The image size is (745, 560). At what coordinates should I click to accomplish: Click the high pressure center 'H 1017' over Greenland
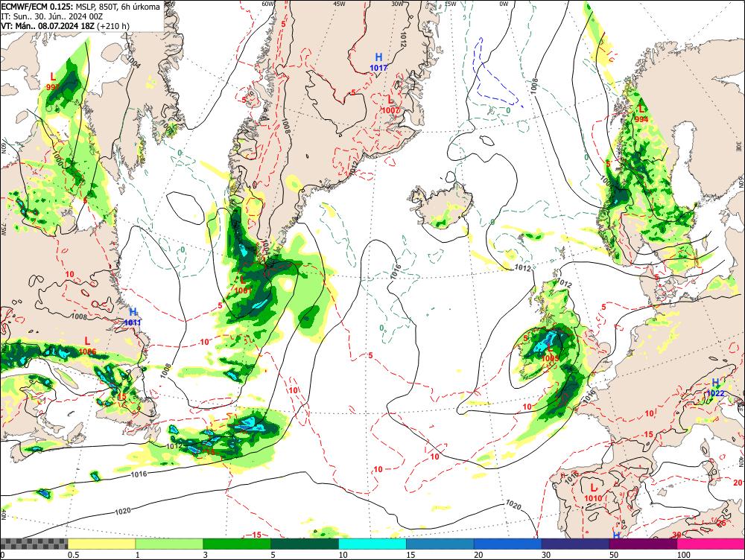point(378,63)
